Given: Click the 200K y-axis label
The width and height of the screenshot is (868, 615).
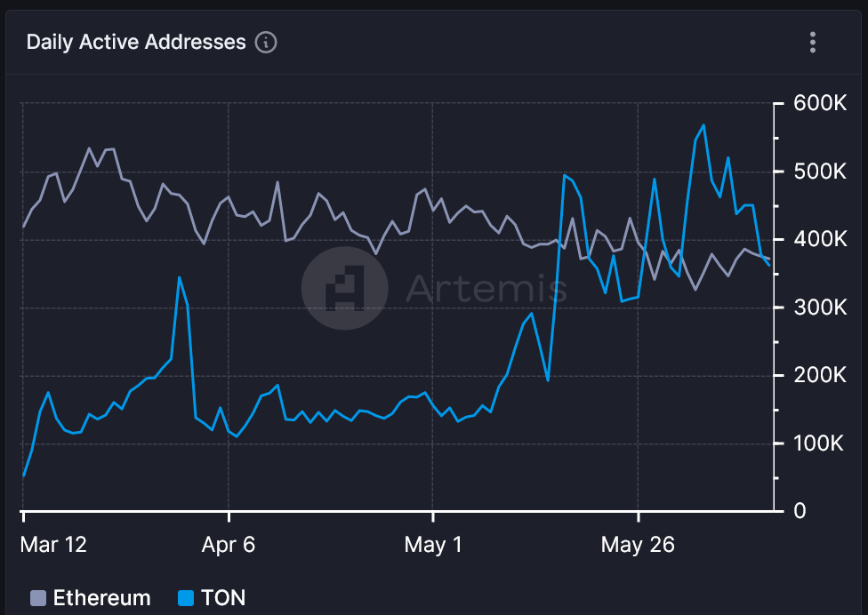Looking at the screenshot, I should click(x=820, y=376).
